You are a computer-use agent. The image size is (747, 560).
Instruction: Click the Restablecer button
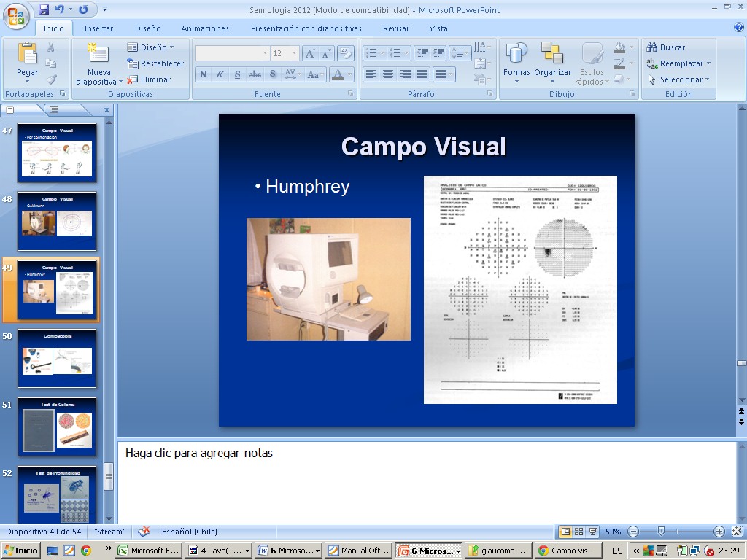(155, 63)
